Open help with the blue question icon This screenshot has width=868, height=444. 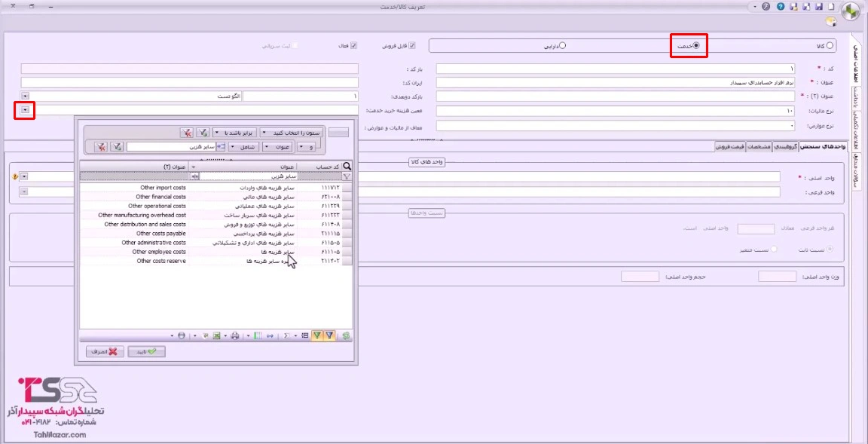pos(781,7)
